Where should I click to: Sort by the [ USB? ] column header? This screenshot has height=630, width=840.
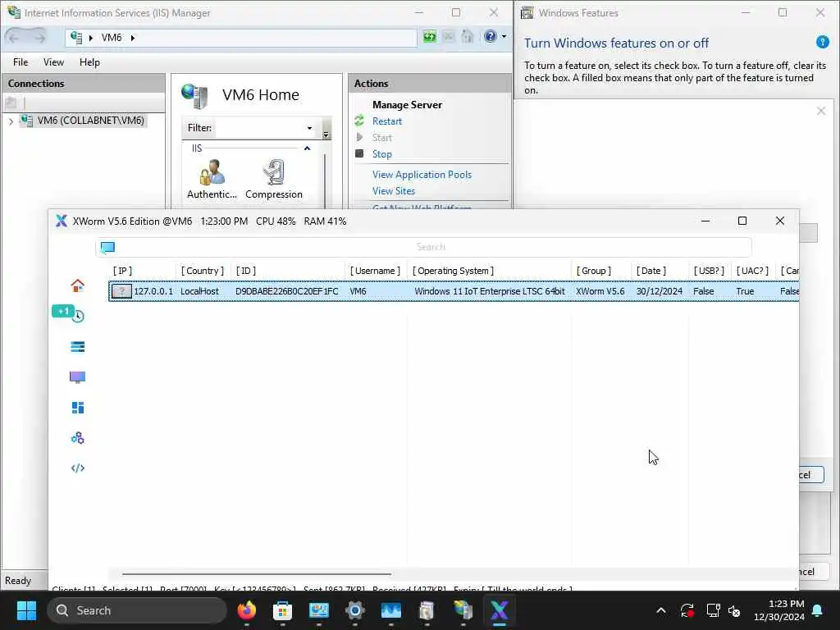[709, 271]
